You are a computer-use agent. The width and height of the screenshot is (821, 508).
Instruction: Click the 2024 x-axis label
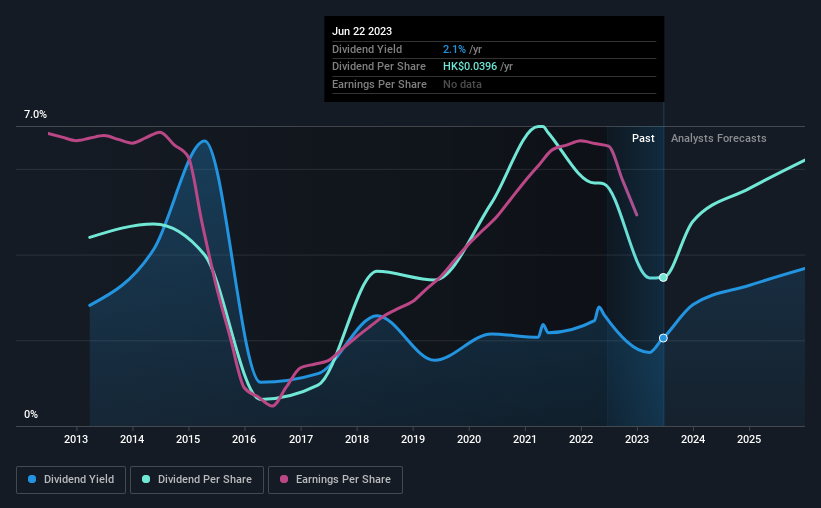[693, 439]
